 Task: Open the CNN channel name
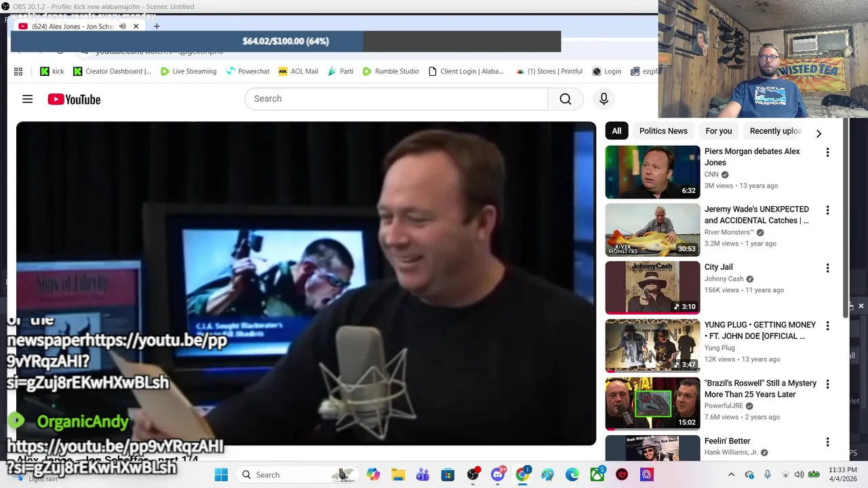pyautogui.click(x=711, y=174)
